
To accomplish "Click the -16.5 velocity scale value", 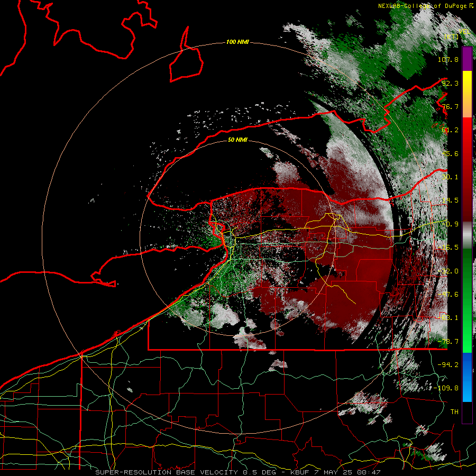I will (x=448, y=248).
